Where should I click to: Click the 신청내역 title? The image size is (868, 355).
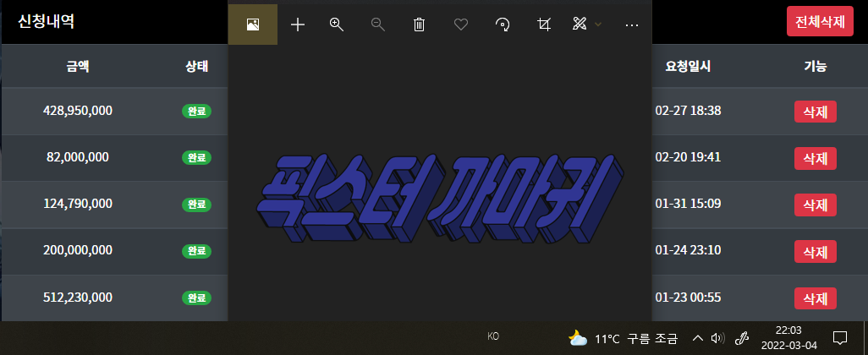(x=47, y=22)
